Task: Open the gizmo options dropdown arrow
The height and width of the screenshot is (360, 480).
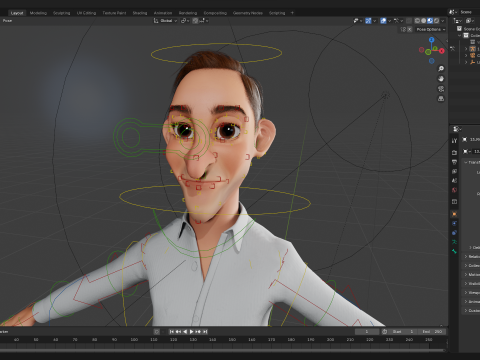Action: coord(374,21)
